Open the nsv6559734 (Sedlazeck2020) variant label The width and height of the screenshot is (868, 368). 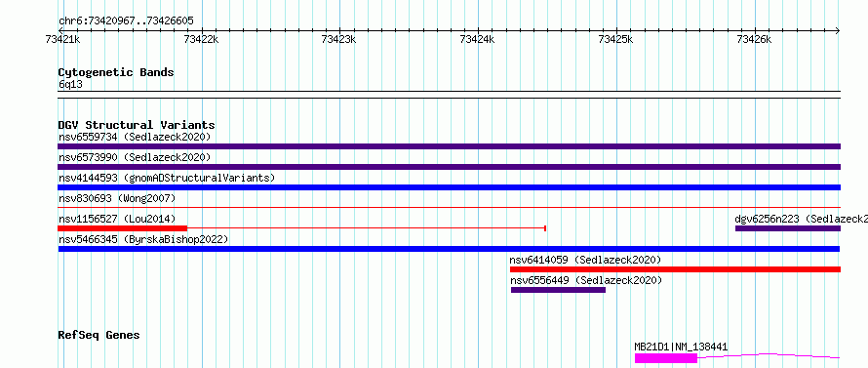click(x=135, y=137)
